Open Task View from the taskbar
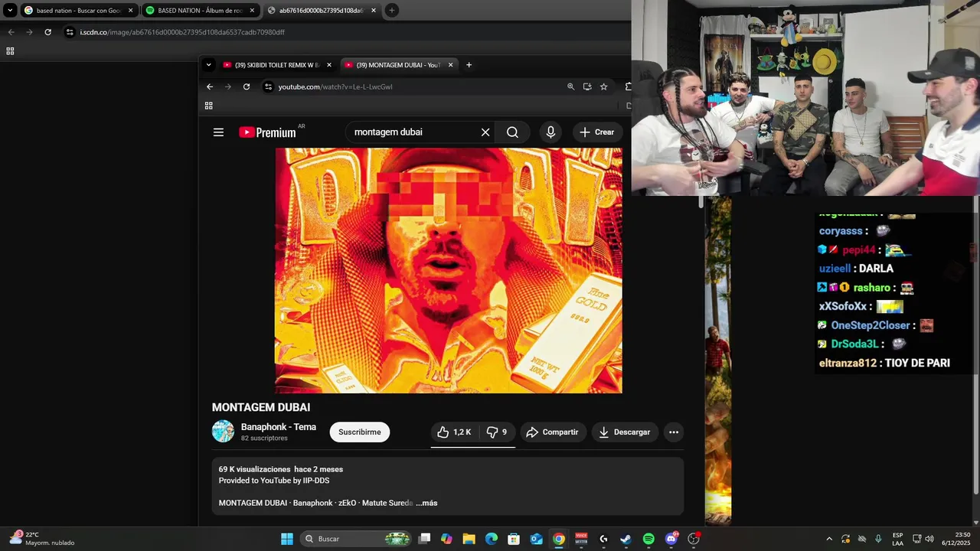Screen dimensions: 980x551 pyautogui.click(x=425, y=539)
